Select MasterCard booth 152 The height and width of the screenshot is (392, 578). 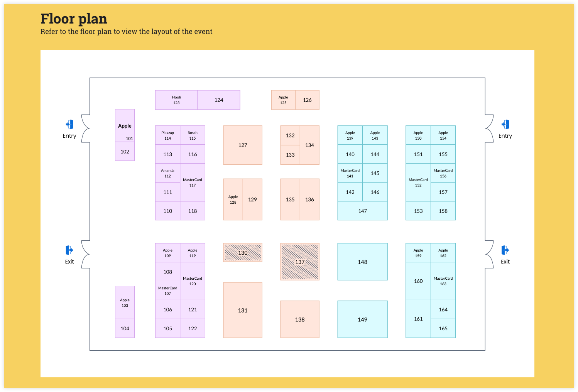click(418, 182)
